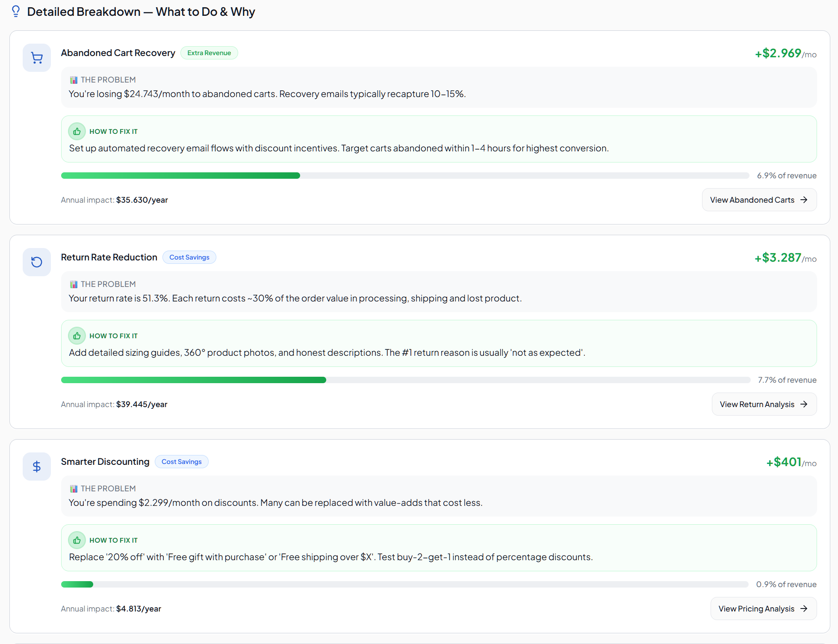Select the Return Rate Reduction title
The image size is (838, 644).
[109, 257]
